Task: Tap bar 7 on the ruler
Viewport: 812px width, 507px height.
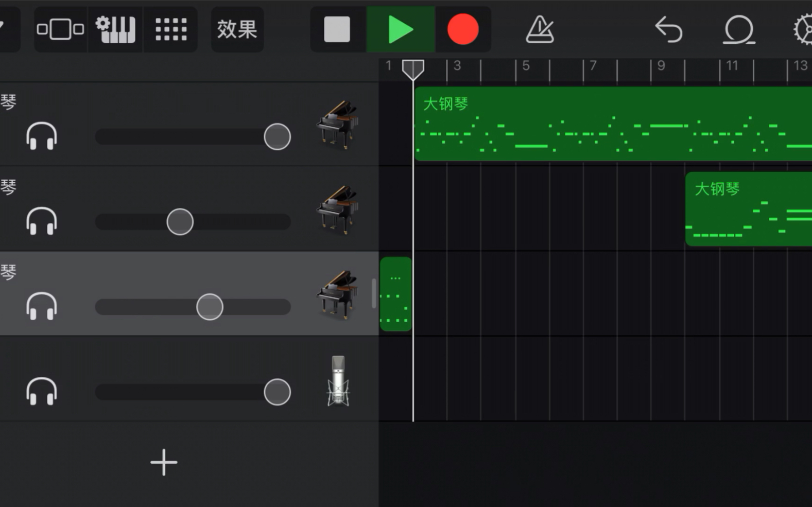Action: (593, 66)
